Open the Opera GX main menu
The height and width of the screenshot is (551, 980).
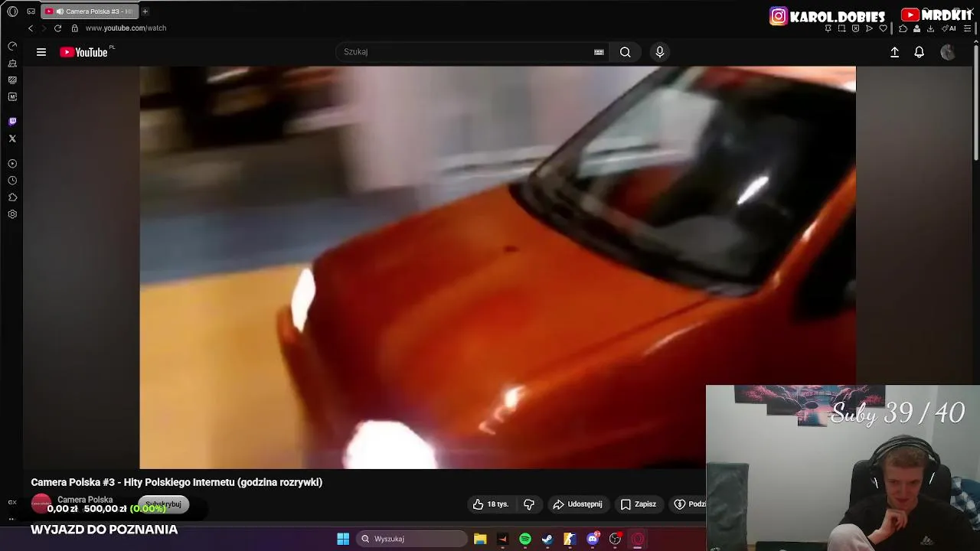point(12,11)
